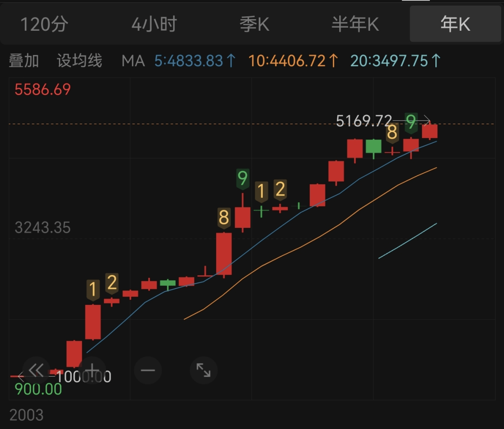
Task: Switch to the 120分 timeframe tab
Action: click(44, 24)
